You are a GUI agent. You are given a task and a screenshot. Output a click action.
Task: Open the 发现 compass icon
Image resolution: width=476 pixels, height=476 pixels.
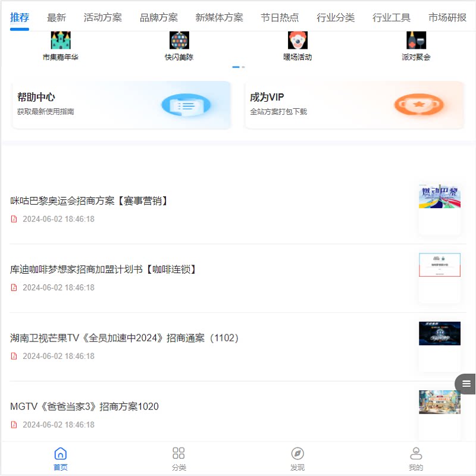click(297, 453)
